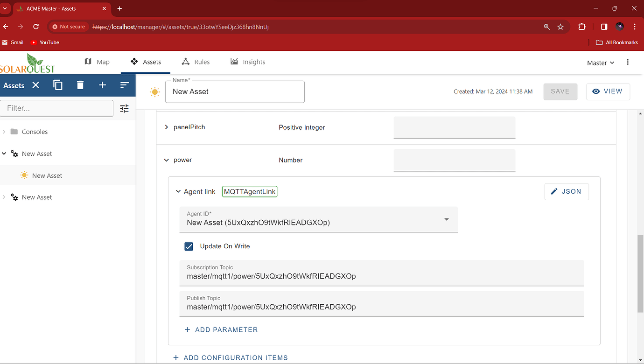644x364 pixels.
Task: Open the Master realm selector
Action: (x=599, y=62)
